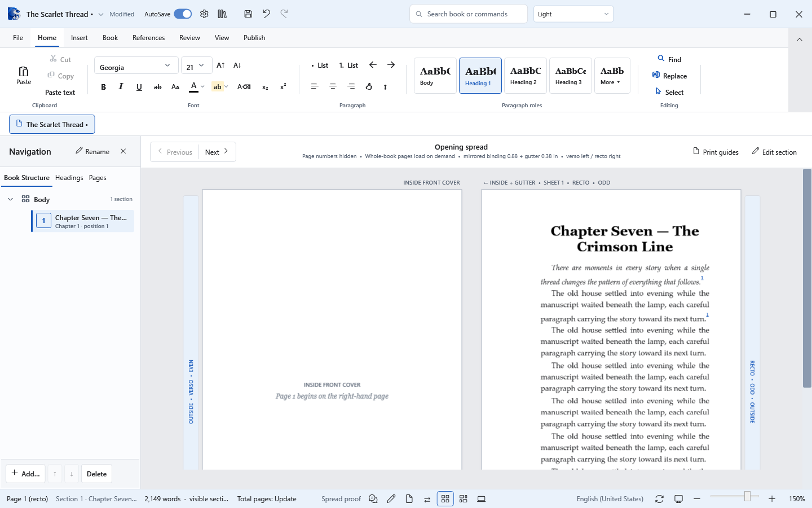Apply the Heading 2 paragraph role
812x508 pixels.
click(526, 76)
